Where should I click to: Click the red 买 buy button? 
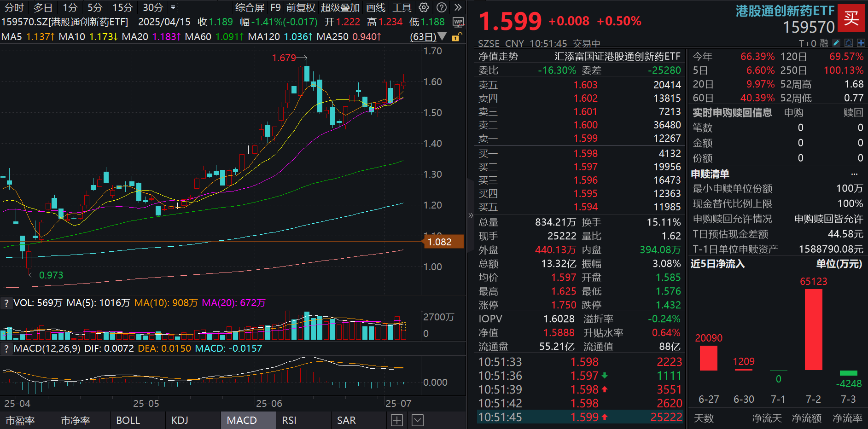coord(852,18)
